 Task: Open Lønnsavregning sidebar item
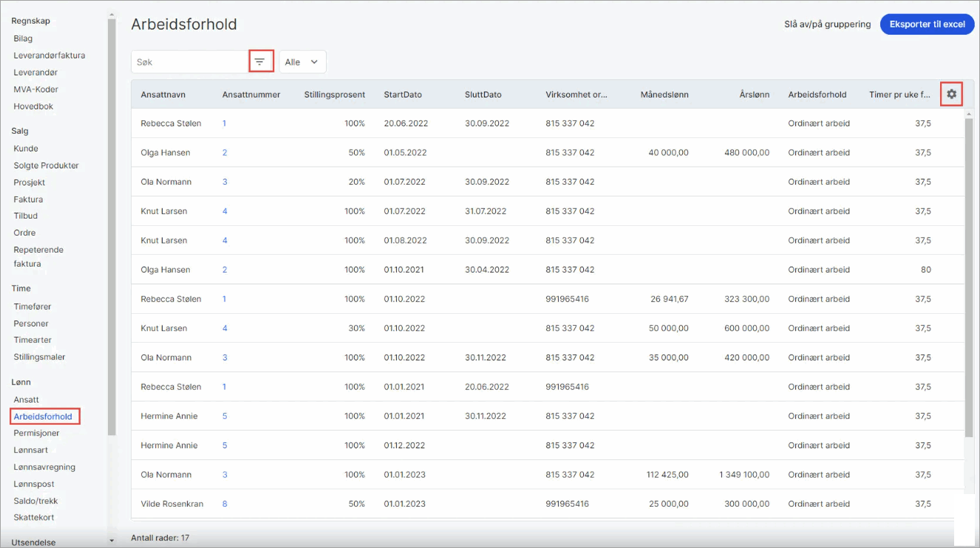44,467
